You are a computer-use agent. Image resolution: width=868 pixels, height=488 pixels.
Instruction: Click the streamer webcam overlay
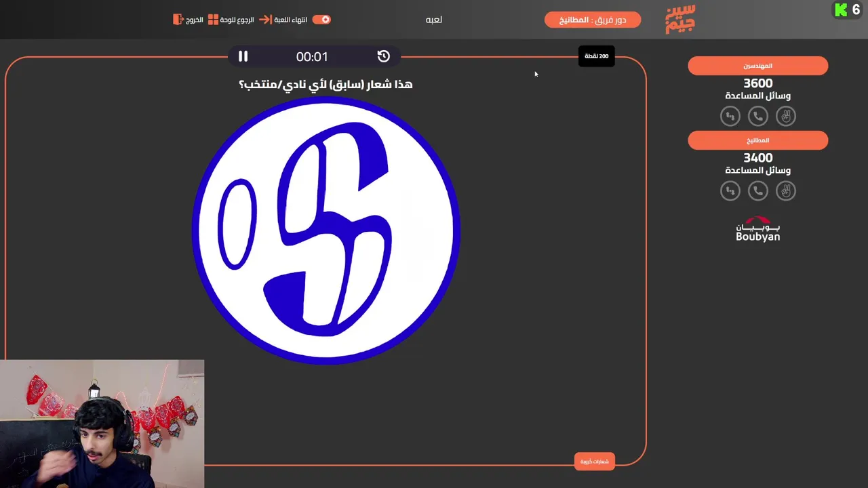(102, 424)
